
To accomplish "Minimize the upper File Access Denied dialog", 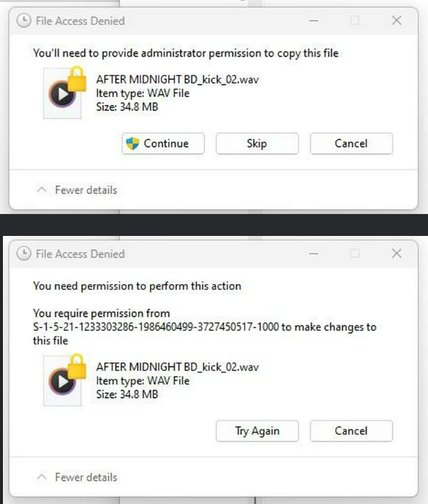I will point(313,21).
